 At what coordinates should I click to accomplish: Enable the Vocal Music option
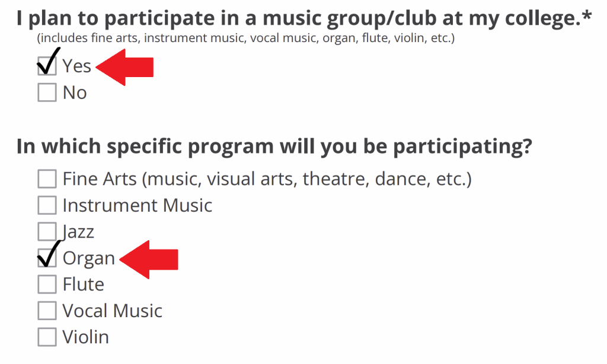(x=46, y=310)
